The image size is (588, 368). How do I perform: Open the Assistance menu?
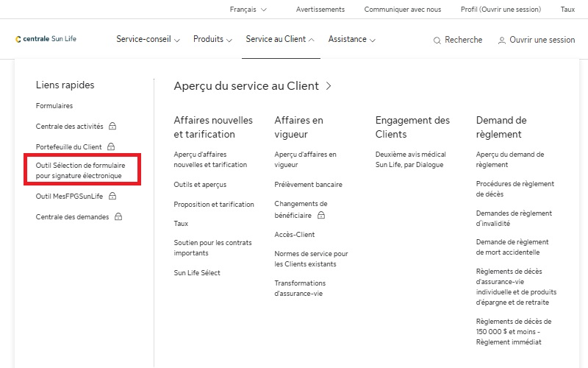(351, 40)
